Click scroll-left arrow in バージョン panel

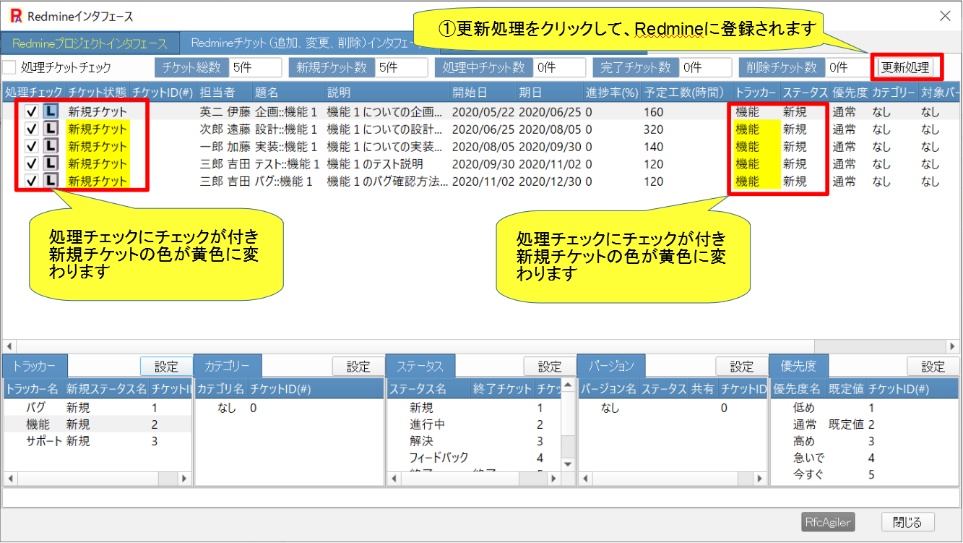(x=585, y=478)
